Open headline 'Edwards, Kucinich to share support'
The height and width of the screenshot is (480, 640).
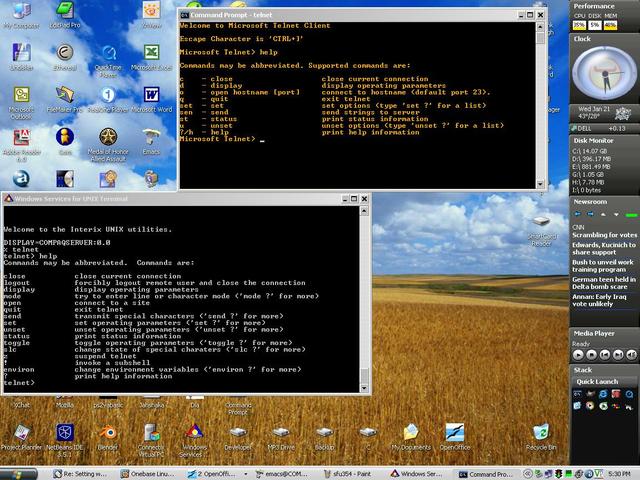(604, 249)
